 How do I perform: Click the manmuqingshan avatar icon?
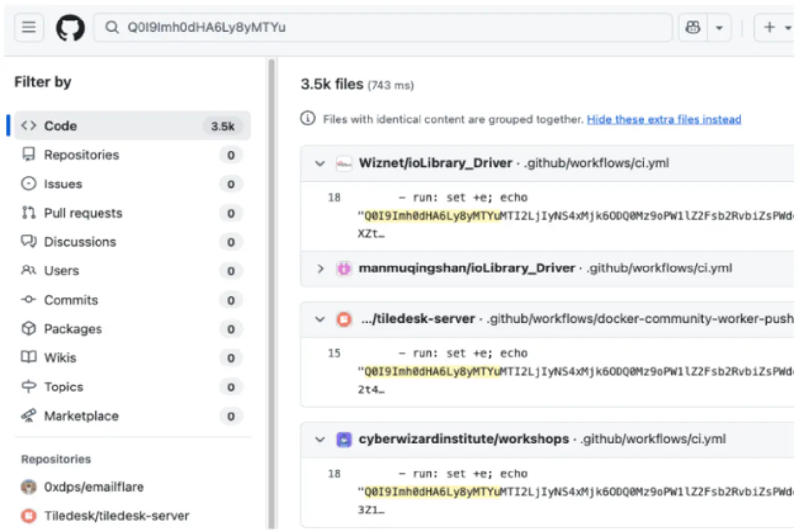344,269
